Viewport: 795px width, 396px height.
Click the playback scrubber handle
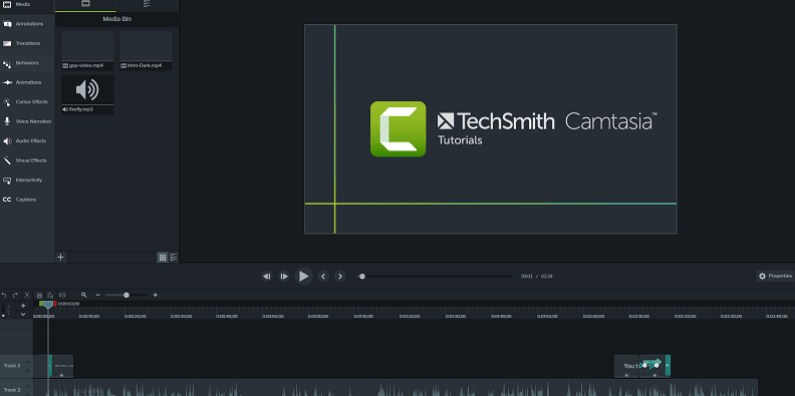362,276
